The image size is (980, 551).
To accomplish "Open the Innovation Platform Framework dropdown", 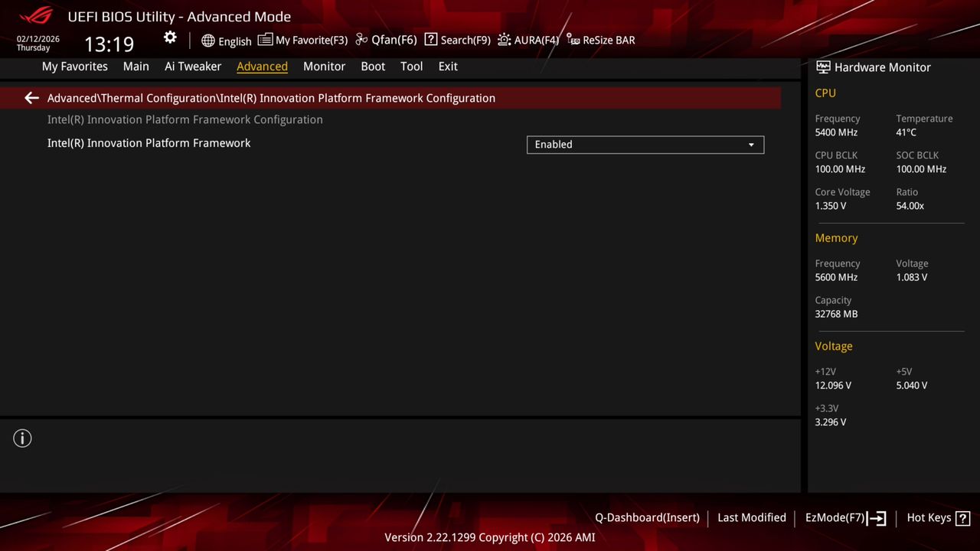I will (645, 145).
